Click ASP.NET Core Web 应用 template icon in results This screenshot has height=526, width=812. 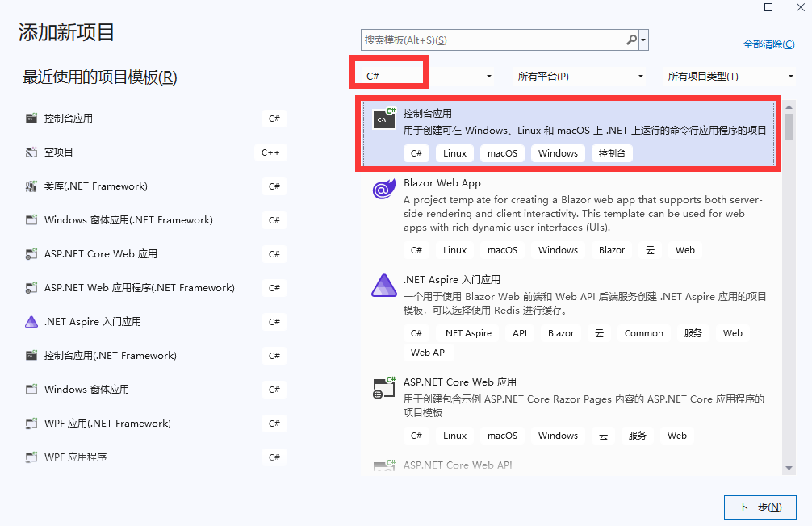pos(384,388)
